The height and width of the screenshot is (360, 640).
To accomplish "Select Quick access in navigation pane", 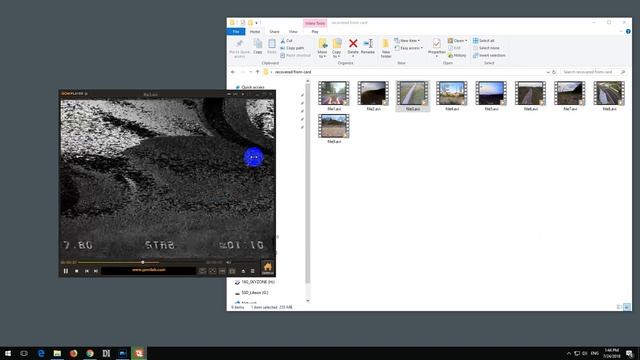I will coord(250,87).
